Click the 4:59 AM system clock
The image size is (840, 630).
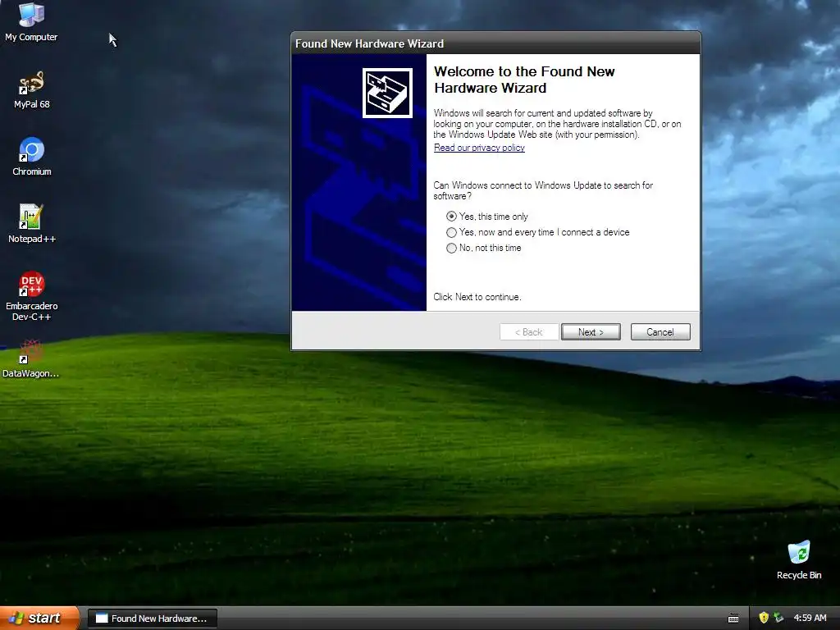pos(810,618)
